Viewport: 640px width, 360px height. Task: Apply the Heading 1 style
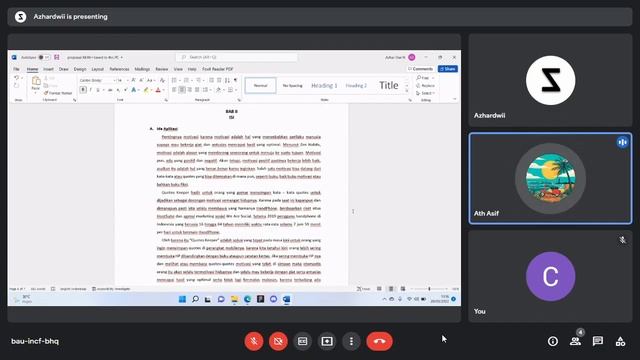(324, 86)
